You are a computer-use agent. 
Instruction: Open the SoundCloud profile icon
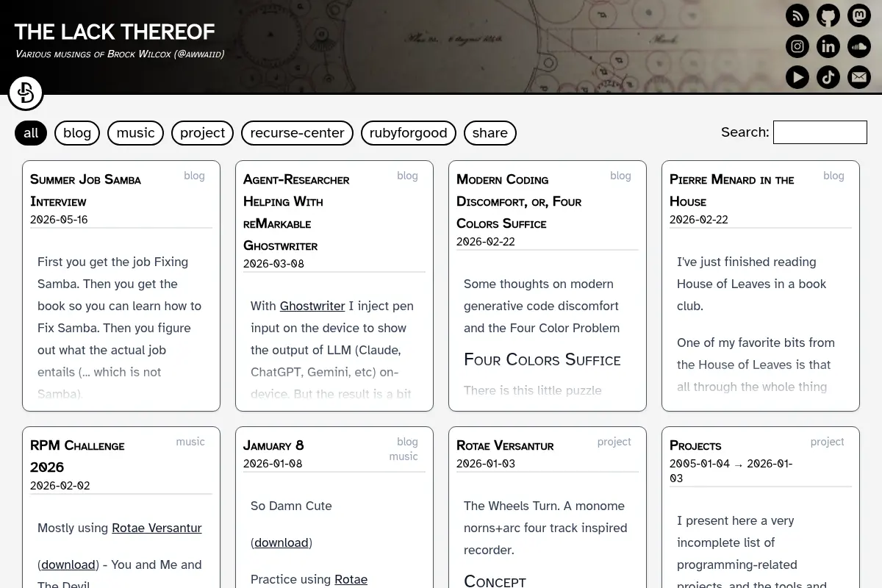click(x=859, y=46)
